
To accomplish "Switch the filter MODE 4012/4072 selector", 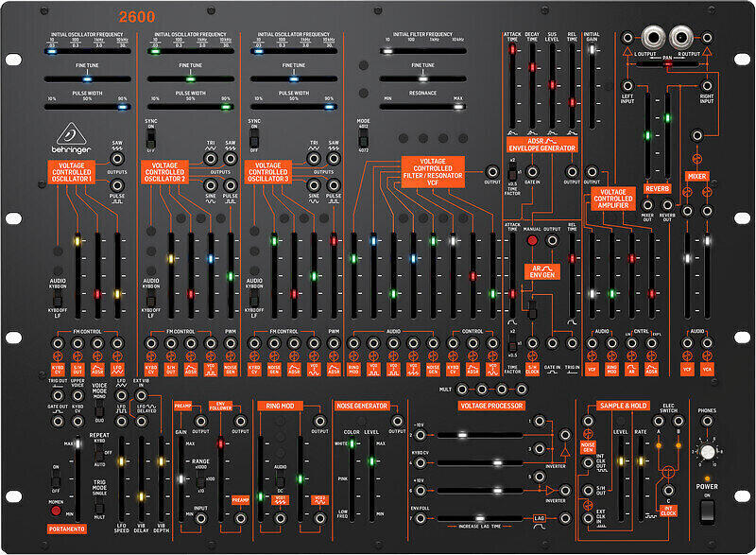I will click(364, 135).
